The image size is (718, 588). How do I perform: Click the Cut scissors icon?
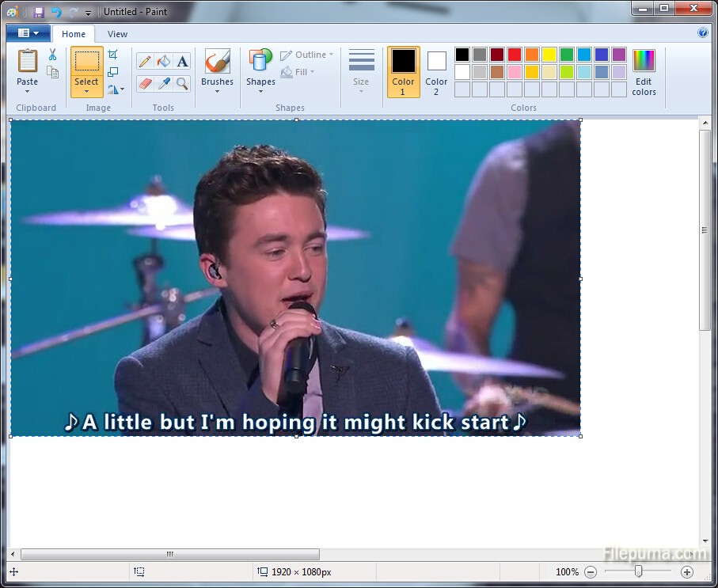coord(52,55)
